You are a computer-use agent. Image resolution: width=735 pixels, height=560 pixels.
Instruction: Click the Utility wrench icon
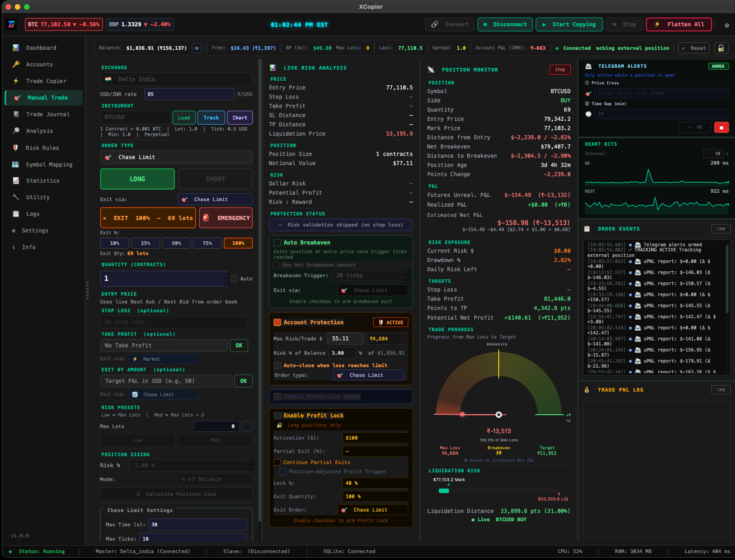pyautogui.click(x=16, y=197)
